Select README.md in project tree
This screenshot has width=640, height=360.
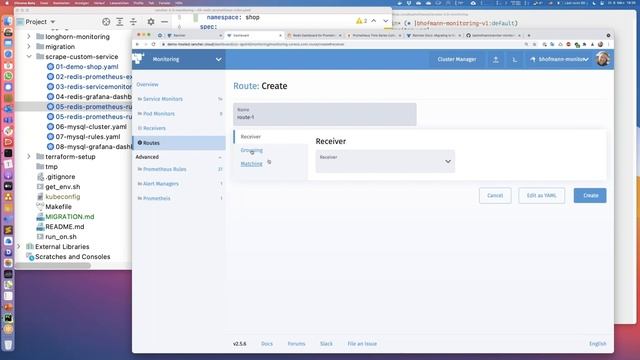tap(60, 227)
